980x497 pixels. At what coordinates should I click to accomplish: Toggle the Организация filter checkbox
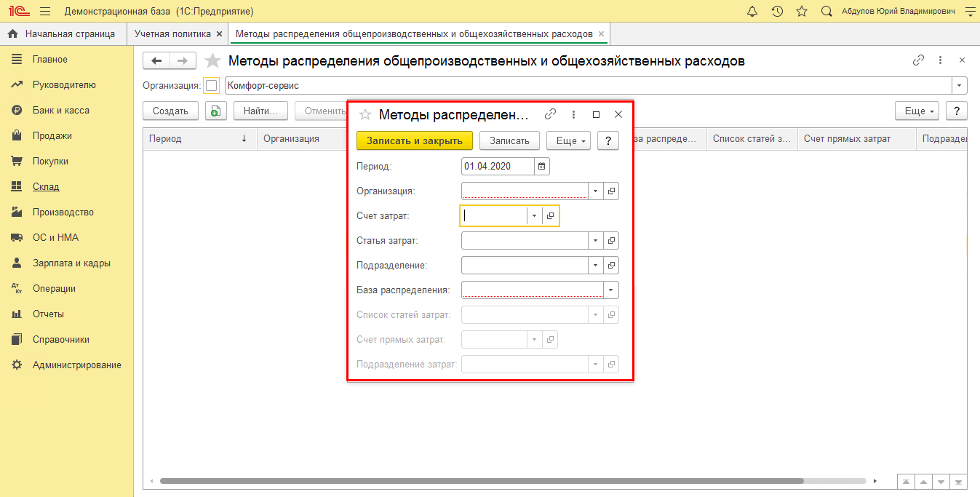211,86
